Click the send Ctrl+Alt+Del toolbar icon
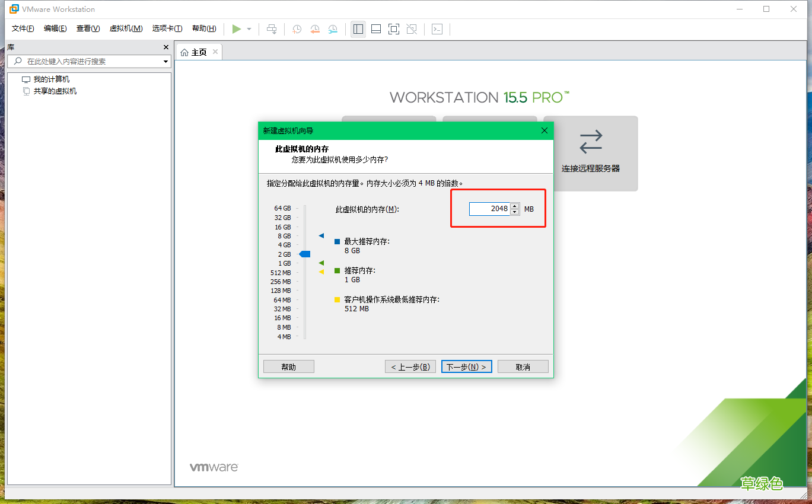 click(272, 28)
